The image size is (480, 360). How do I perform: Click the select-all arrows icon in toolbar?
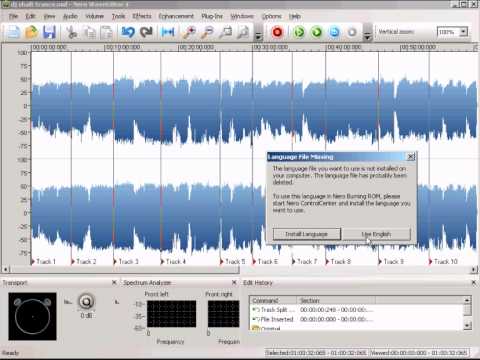point(168,32)
